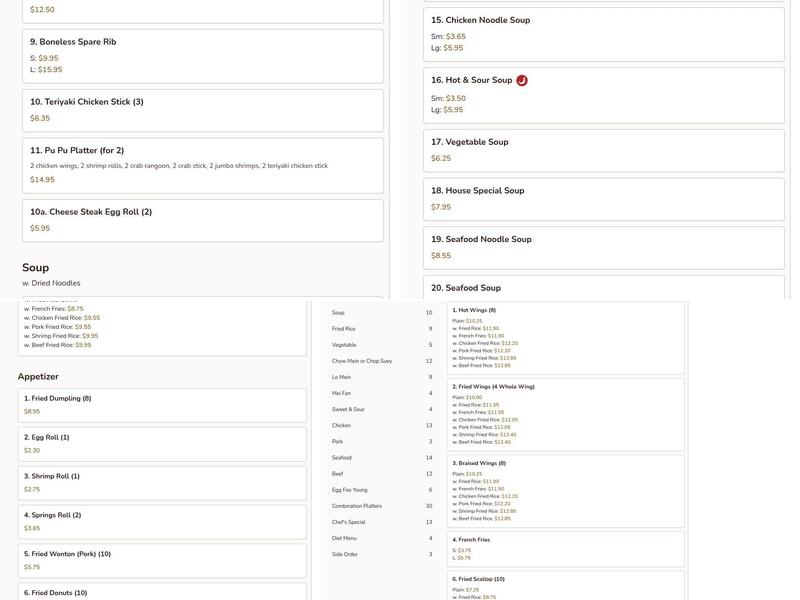Choose the Chef's Special category
This screenshot has height=600, width=800.
tap(349, 522)
